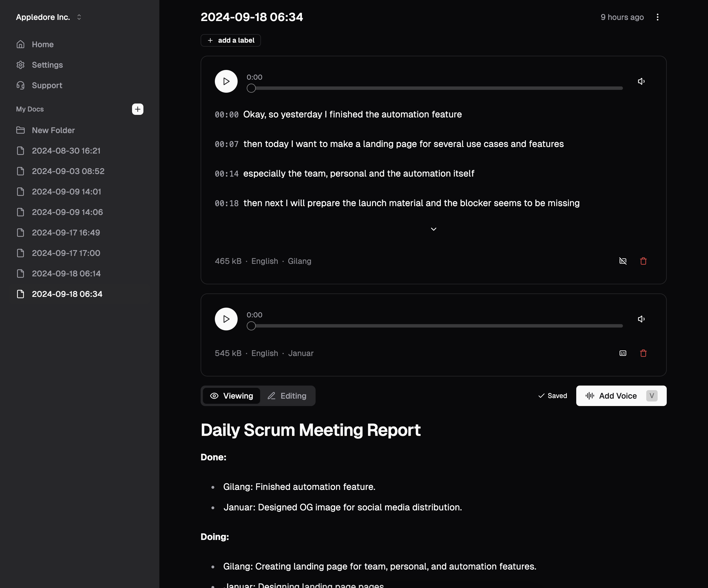Show the transcript of Januar's recording
The image size is (708, 588).
[623, 353]
